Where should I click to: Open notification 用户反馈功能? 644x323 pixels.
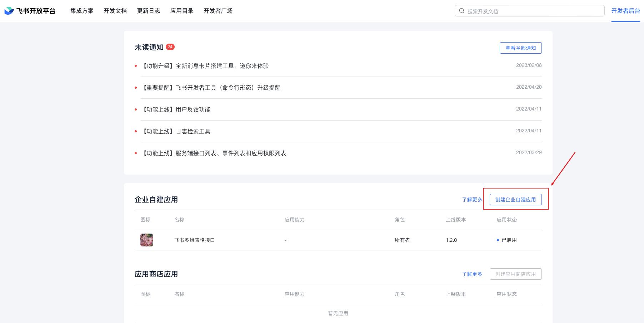coord(176,109)
